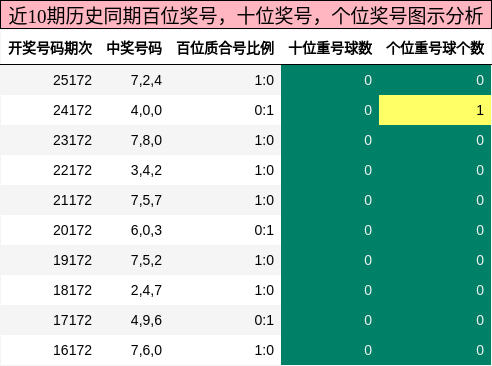Click period number 19172

(72, 260)
